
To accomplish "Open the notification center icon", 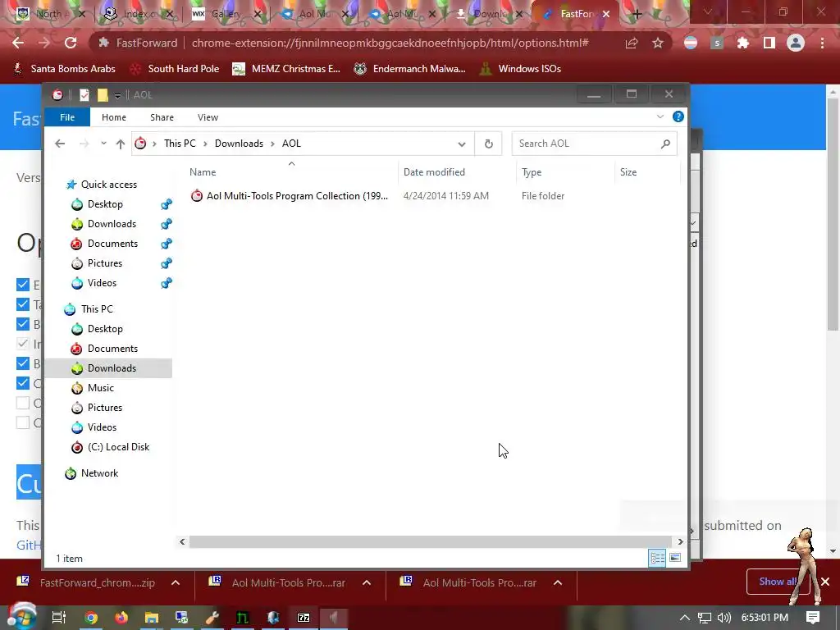I will [x=813, y=618].
